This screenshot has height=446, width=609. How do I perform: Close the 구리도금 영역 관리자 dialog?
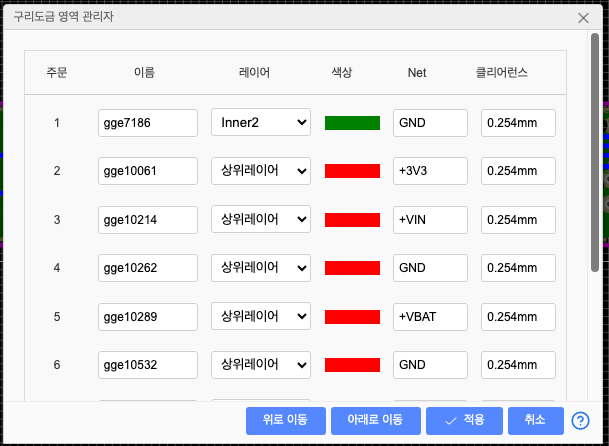583,18
